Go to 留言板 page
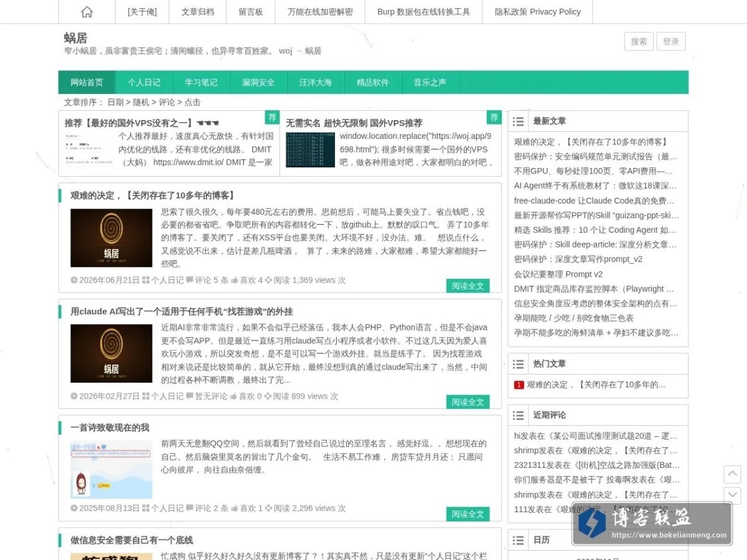747x560 pixels. [x=251, y=12]
